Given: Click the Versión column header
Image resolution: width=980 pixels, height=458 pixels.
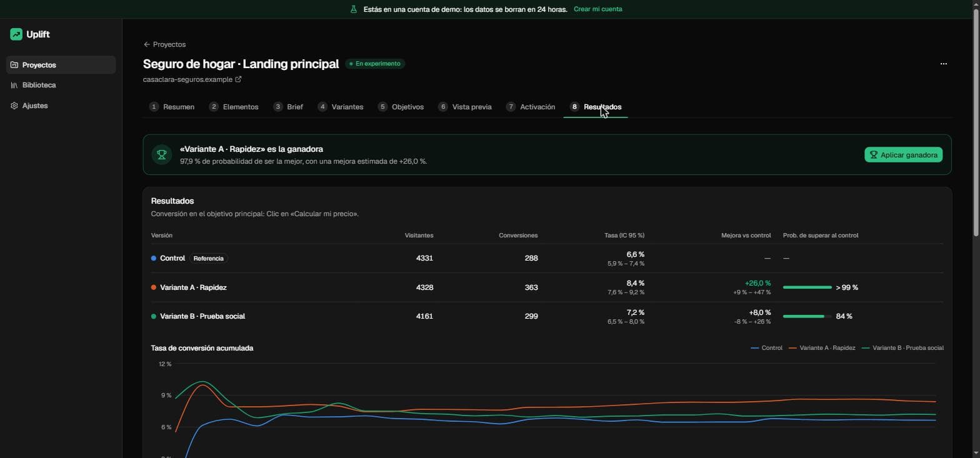Looking at the screenshot, I should pos(162,236).
